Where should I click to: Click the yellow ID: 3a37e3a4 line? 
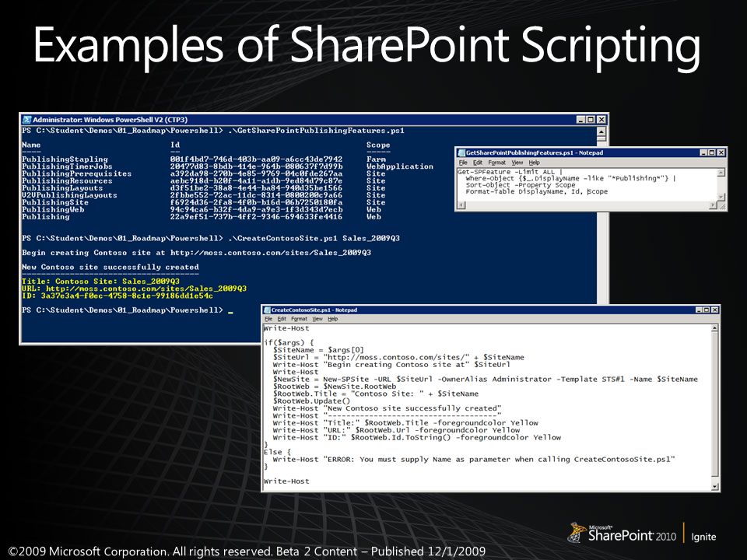(117, 296)
